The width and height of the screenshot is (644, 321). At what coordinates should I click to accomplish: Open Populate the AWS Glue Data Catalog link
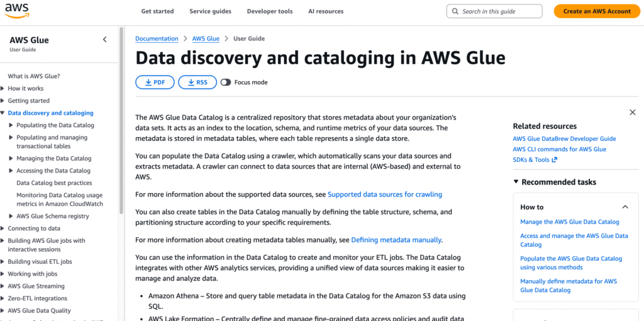click(x=571, y=263)
